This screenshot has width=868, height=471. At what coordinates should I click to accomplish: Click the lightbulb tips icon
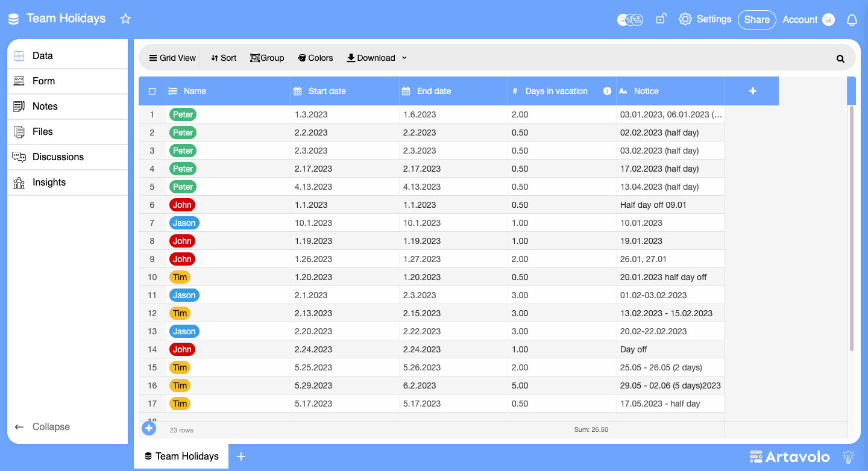coord(848,457)
